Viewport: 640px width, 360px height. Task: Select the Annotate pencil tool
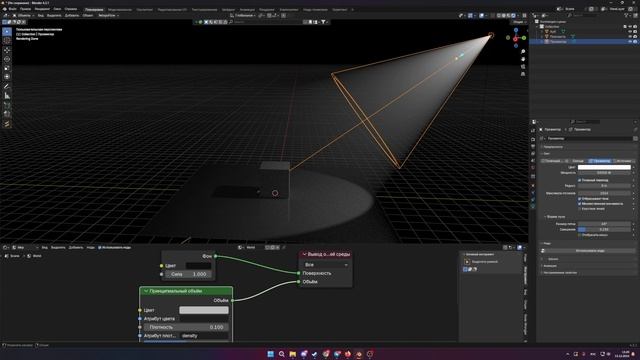(x=7, y=87)
